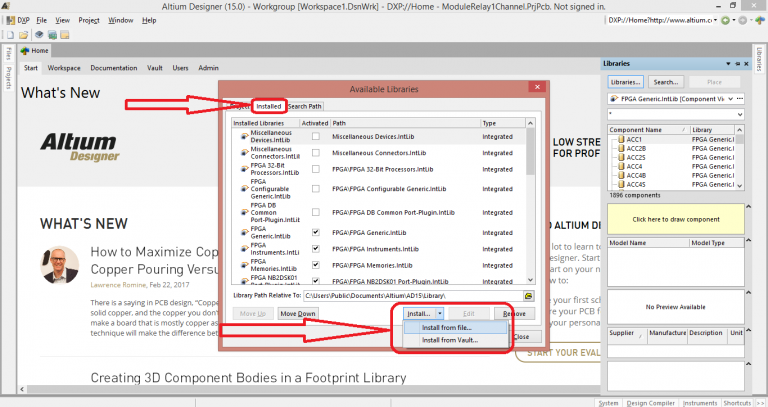The height and width of the screenshot is (407, 768).
Task: Click the Library Path Relative To input field
Action: 413,296
